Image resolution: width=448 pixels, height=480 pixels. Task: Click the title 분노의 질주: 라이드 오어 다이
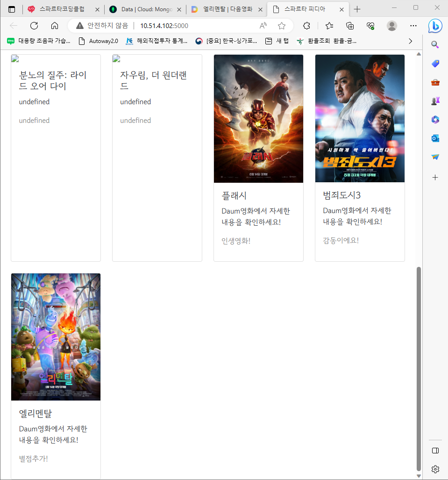[53, 80]
